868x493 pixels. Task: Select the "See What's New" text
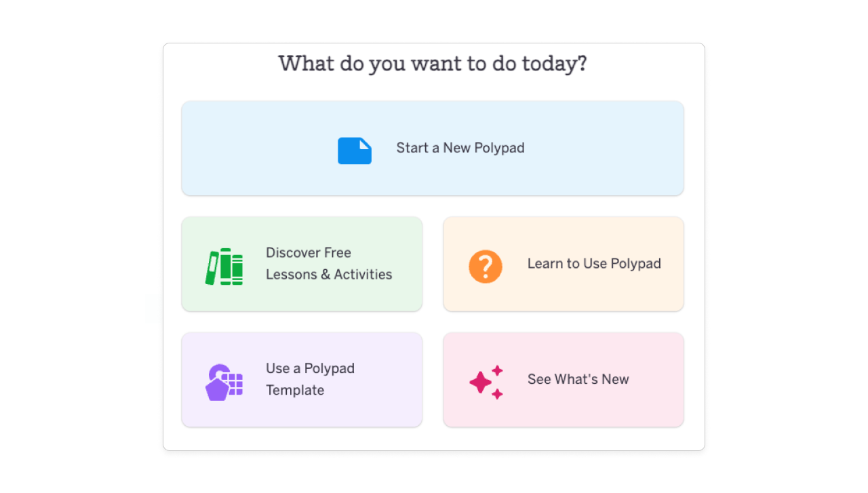(x=578, y=379)
